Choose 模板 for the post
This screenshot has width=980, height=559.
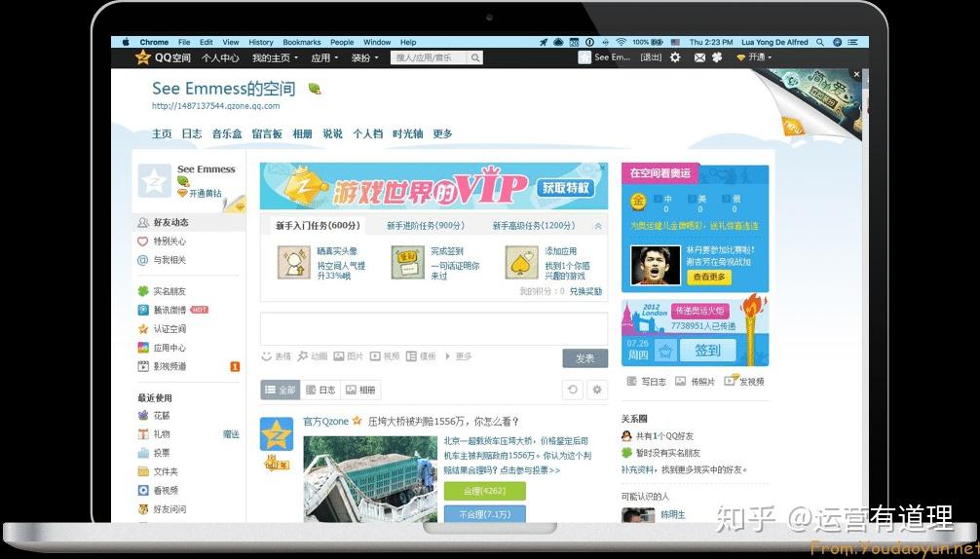pyautogui.click(x=421, y=356)
